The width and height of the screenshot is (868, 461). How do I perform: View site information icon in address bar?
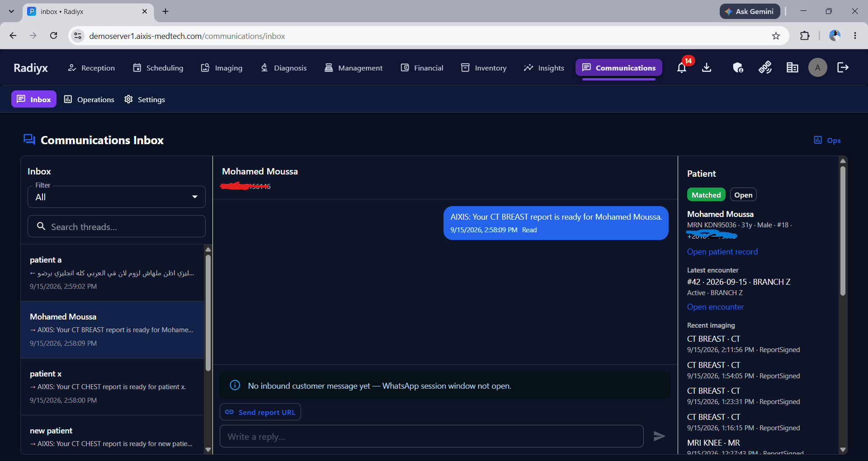pyautogui.click(x=78, y=36)
